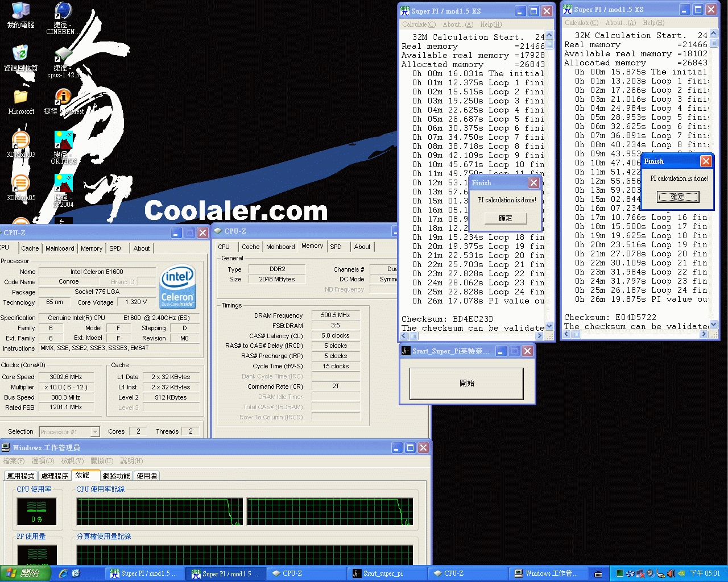The image size is (728, 582).
Task: Click the Intel Celeron logo in CPU-Z
Action: [x=178, y=287]
